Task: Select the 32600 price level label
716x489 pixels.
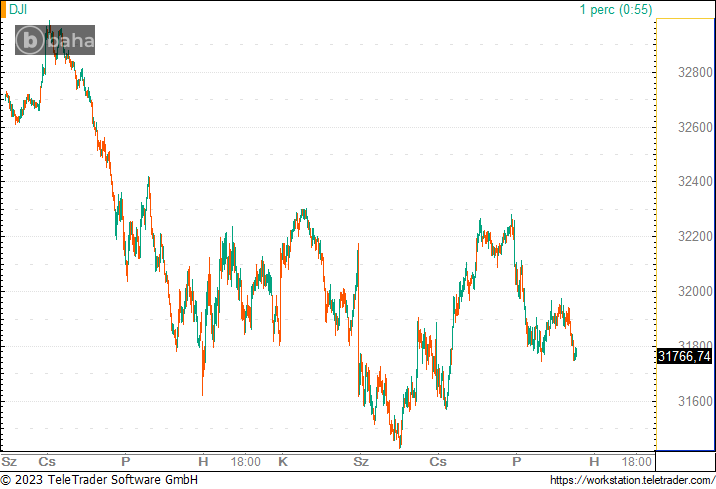Action: [695, 128]
